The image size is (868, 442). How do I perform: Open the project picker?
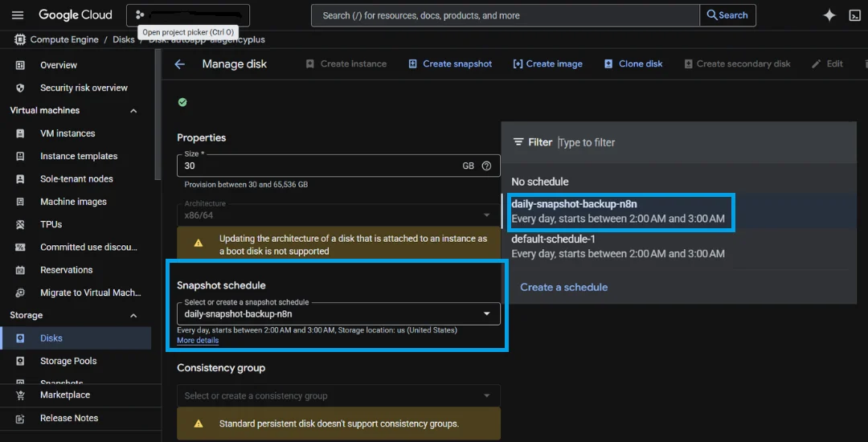[187, 15]
